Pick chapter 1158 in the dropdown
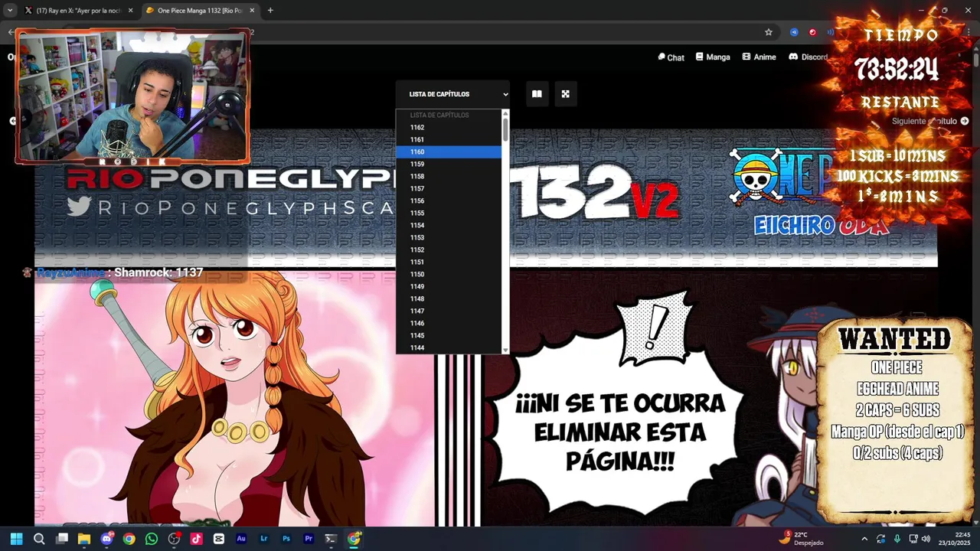The image size is (980, 551). pyautogui.click(x=449, y=177)
